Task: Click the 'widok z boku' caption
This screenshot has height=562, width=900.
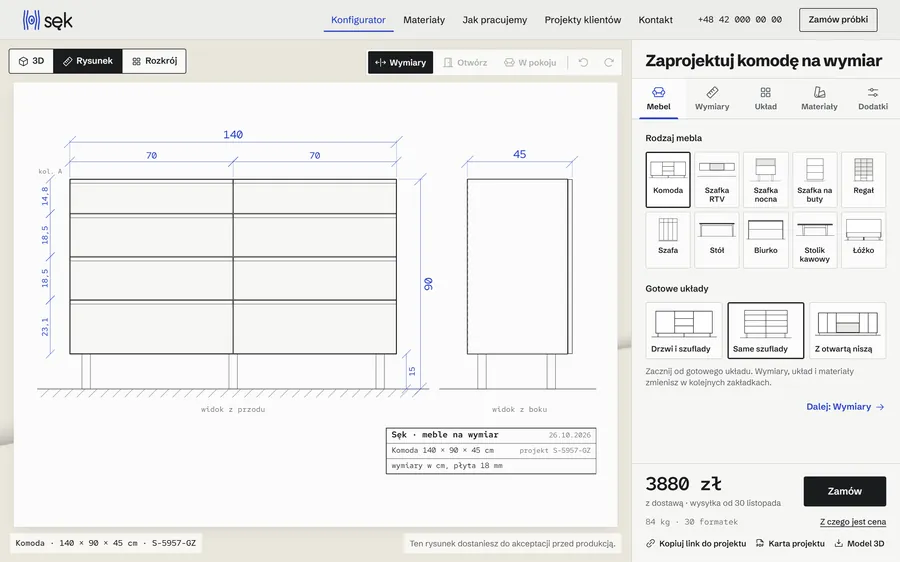Action: coord(519,409)
